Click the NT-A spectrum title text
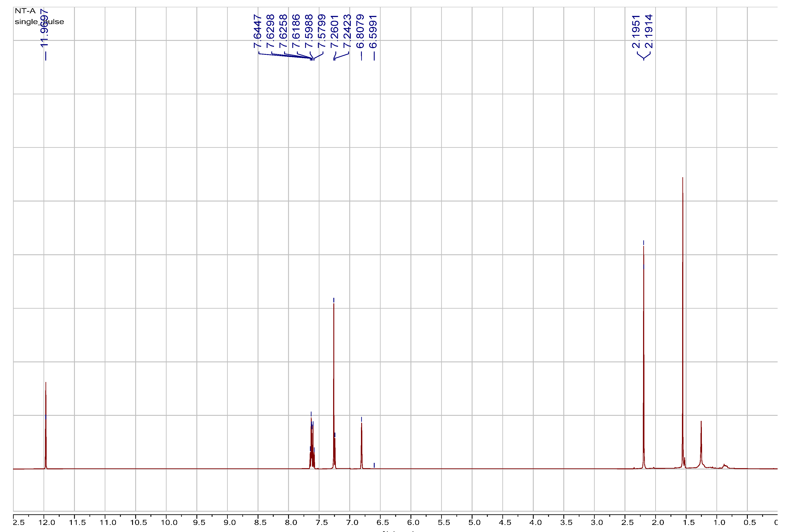 point(25,11)
